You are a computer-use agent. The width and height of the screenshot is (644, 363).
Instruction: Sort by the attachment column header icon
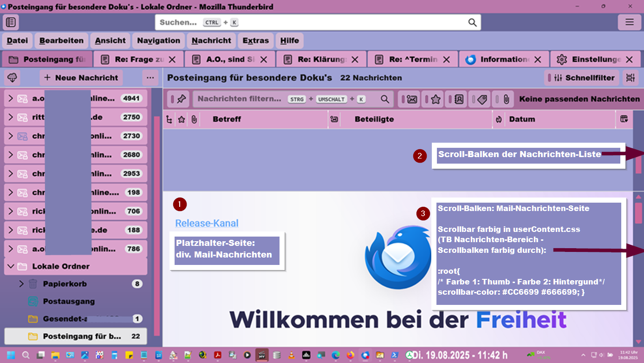[x=194, y=119]
